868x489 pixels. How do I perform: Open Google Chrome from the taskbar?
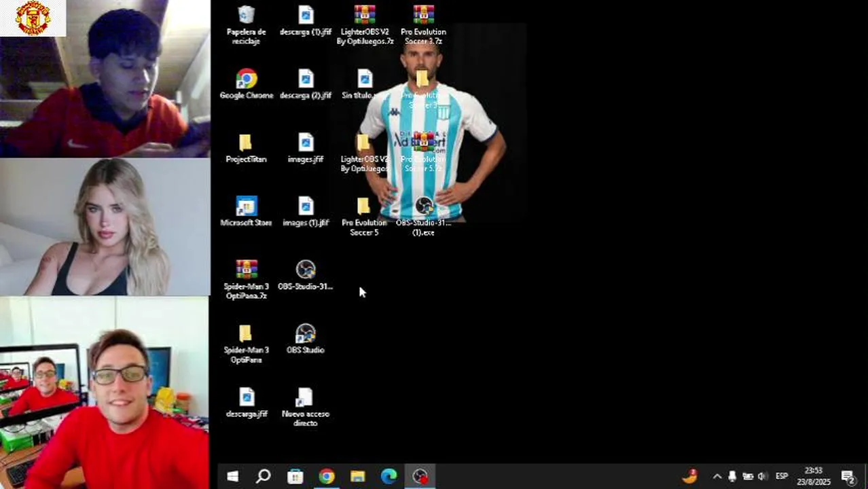(326, 476)
